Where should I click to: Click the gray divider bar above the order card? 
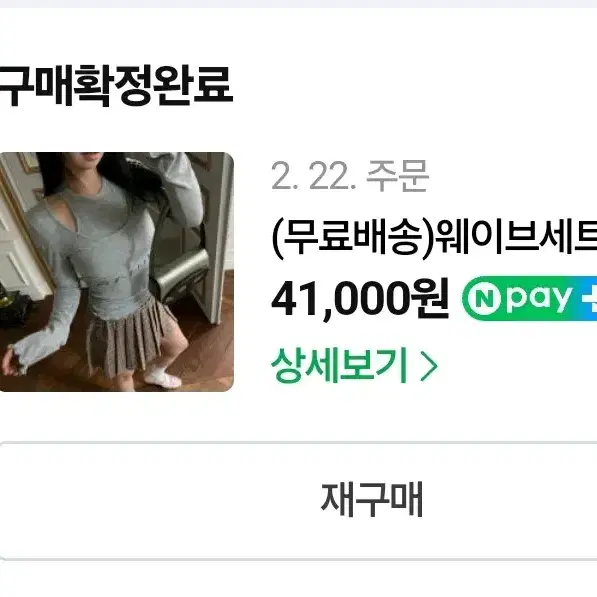point(298,4)
